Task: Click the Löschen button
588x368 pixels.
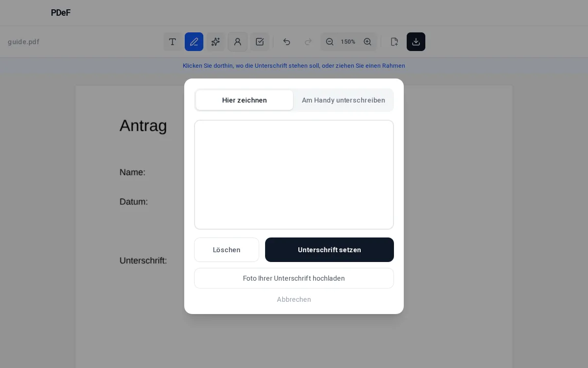Action: tap(226, 250)
